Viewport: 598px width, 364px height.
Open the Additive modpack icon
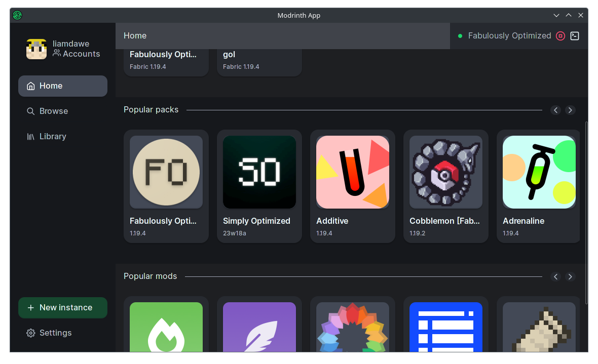[353, 172]
